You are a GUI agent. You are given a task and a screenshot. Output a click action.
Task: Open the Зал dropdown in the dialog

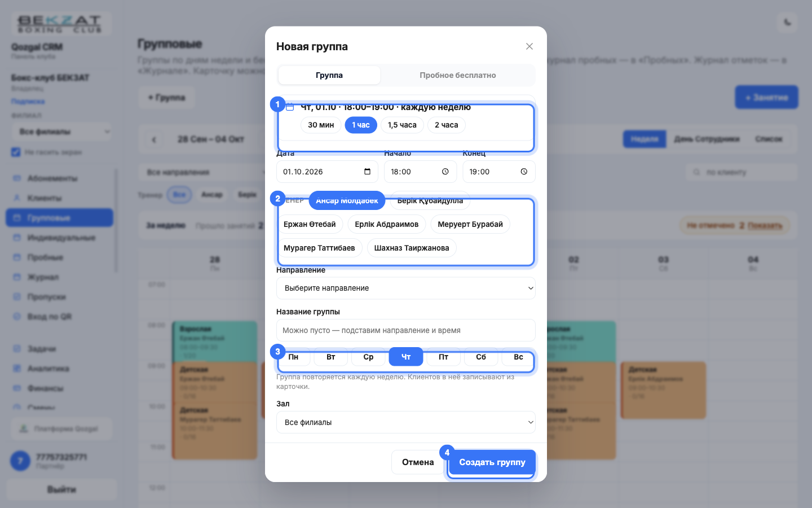tap(406, 422)
